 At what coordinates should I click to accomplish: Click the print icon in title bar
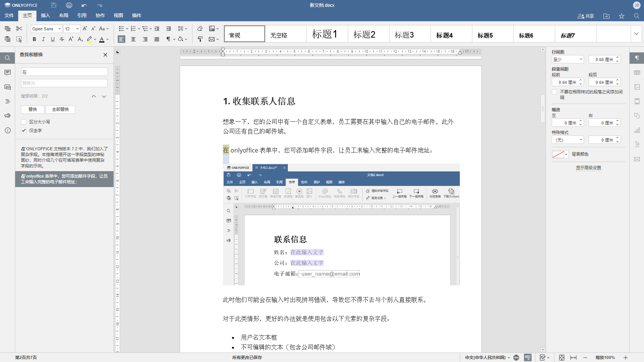pyautogui.click(x=69, y=5)
